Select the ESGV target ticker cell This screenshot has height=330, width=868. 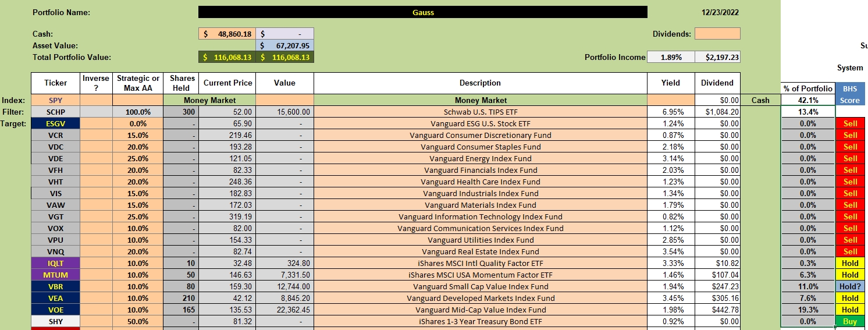(56, 123)
